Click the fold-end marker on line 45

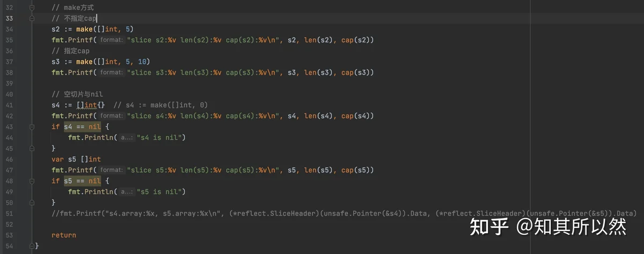pyautogui.click(x=32, y=148)
